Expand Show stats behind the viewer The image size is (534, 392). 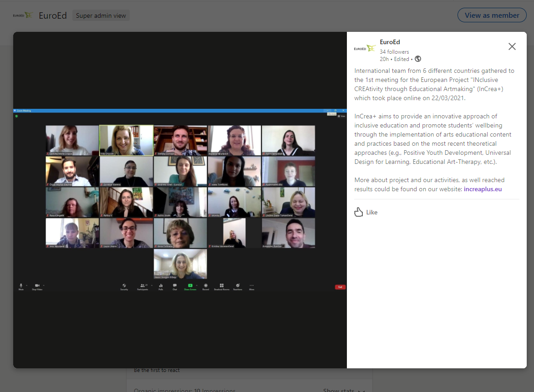[x=344, y=390]
